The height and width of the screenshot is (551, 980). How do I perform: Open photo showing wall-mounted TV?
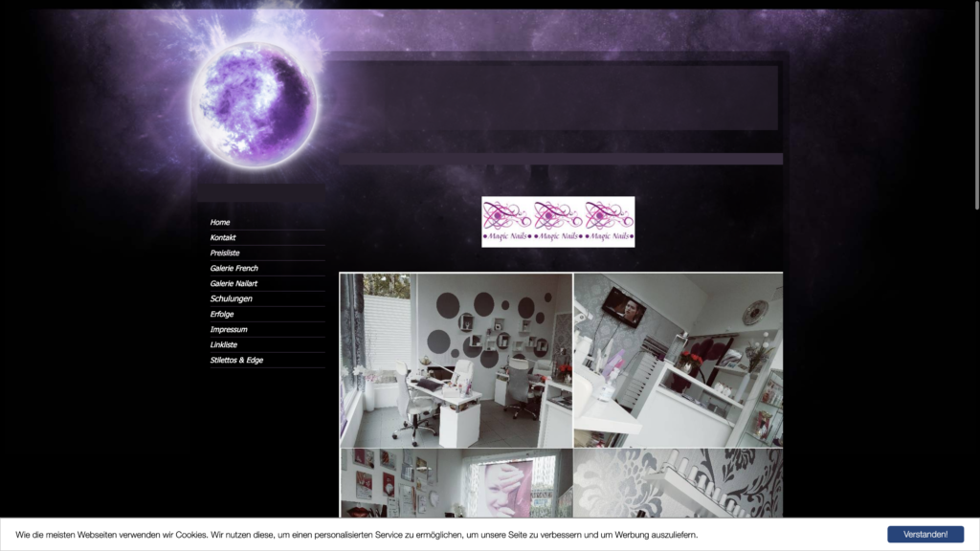point(678,360)
